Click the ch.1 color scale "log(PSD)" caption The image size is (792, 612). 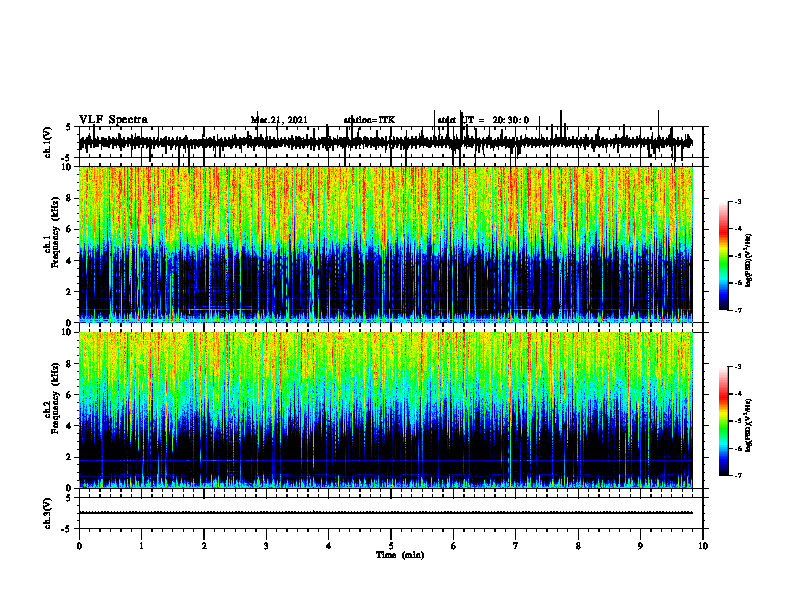tap(749, 261)
